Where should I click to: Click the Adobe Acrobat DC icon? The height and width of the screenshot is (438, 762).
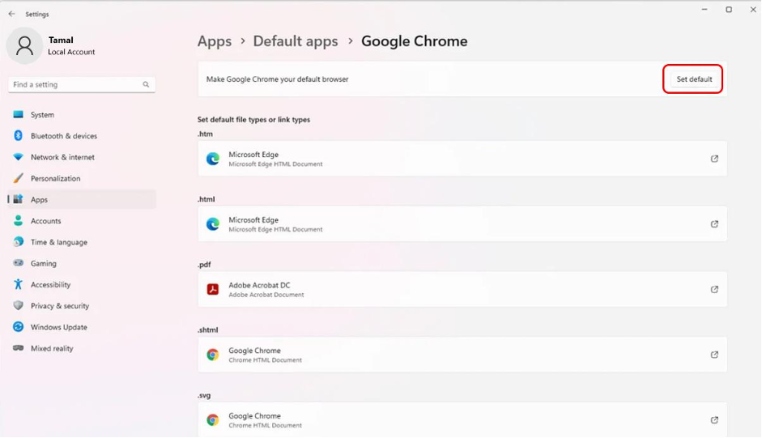[213, 290]
